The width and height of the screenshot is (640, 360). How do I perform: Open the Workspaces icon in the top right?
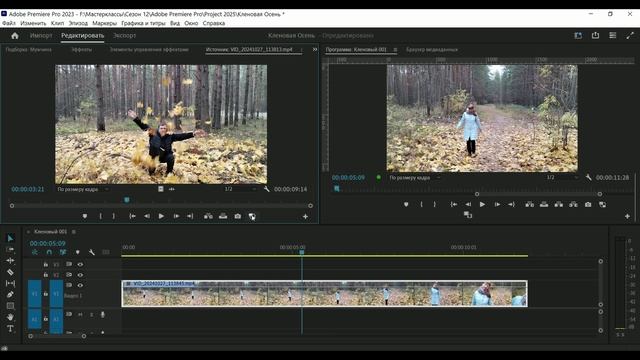click(x=578, y=36)
